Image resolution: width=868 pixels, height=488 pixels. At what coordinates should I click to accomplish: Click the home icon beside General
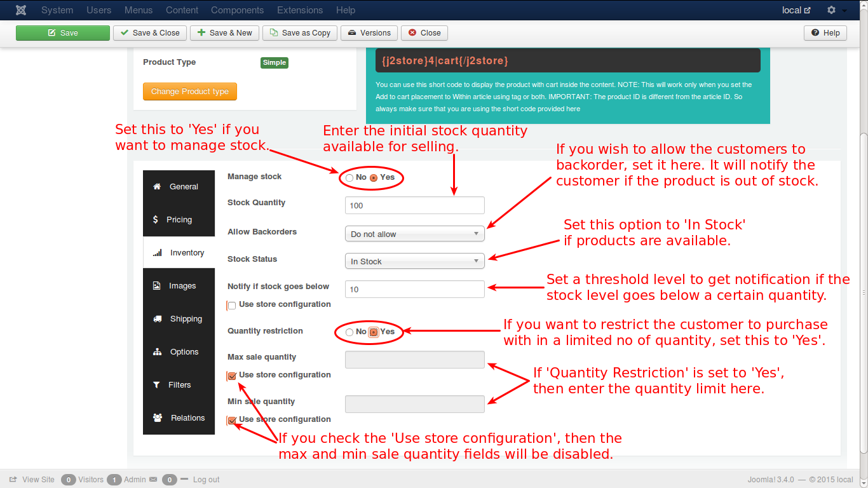tap(156, 187)
